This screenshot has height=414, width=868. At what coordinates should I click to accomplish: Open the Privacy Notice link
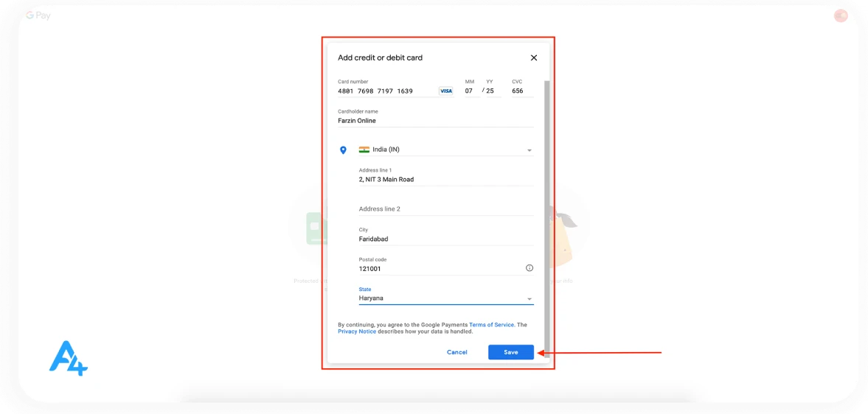pos(357,331)
